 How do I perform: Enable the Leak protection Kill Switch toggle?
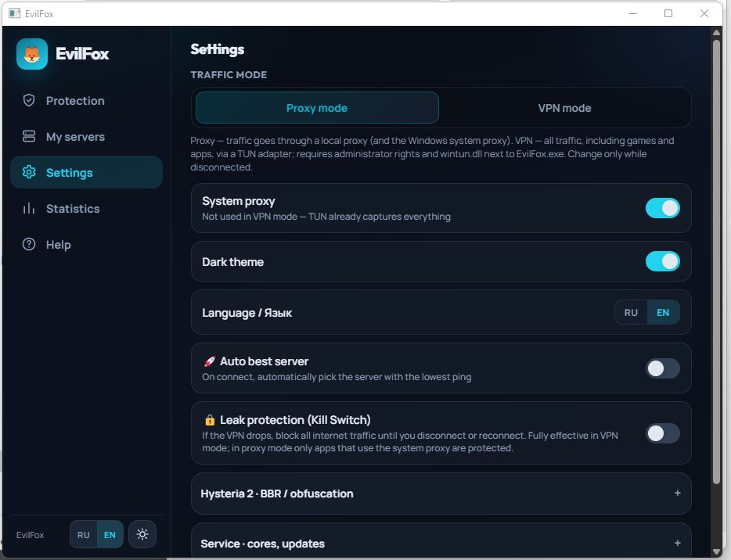point(662,433)
